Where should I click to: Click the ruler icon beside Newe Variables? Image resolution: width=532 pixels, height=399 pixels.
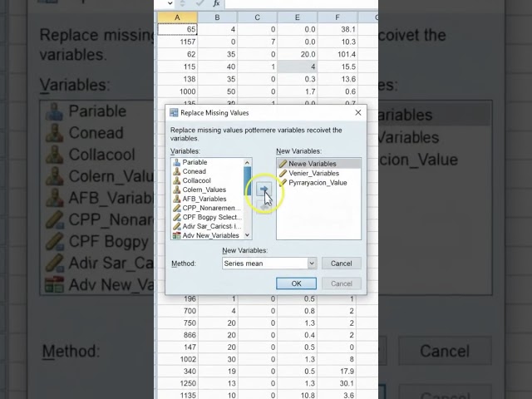[283, 164]
